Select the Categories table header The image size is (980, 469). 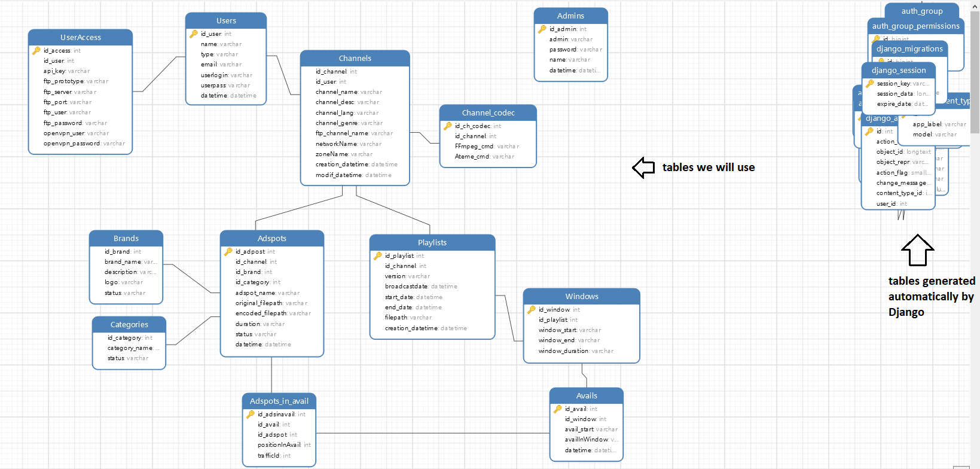[x=129, y=325]
